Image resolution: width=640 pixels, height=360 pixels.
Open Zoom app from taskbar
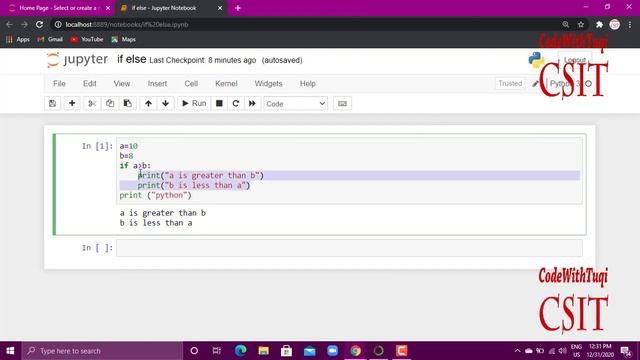333,351
